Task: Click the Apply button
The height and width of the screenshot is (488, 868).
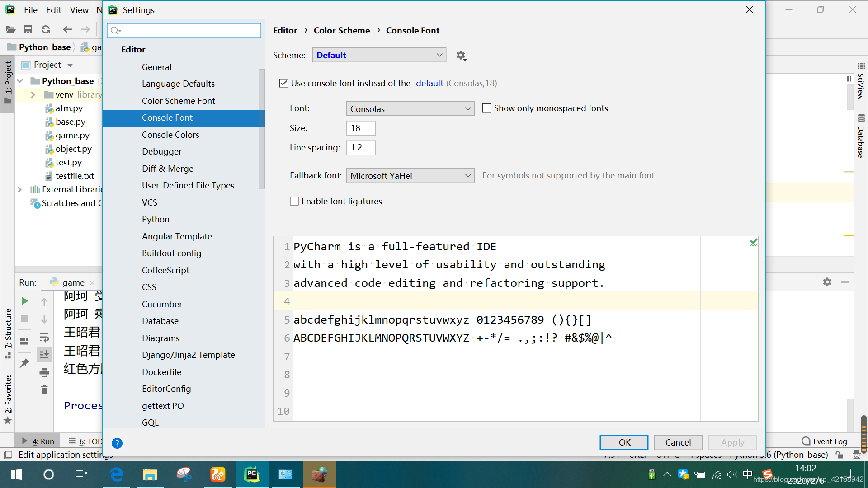Action: pyautogui.click(x=732, y=443)
